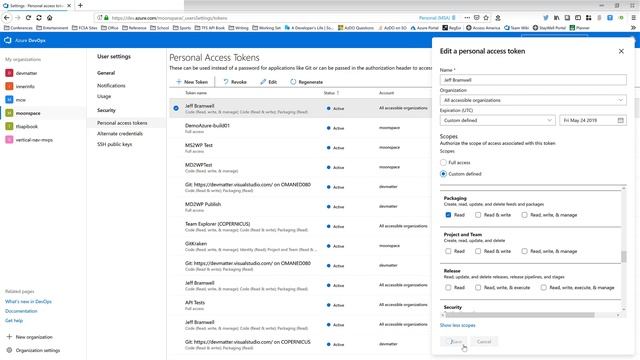Open the Organization dropdown
Screen dimensions: 640x360
[533, 100]
